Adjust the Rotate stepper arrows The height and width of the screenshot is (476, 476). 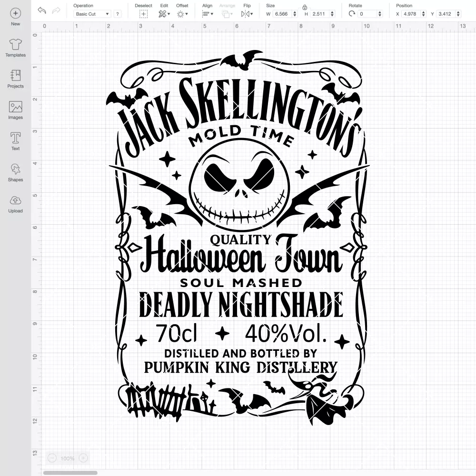[x=380, y=14]
